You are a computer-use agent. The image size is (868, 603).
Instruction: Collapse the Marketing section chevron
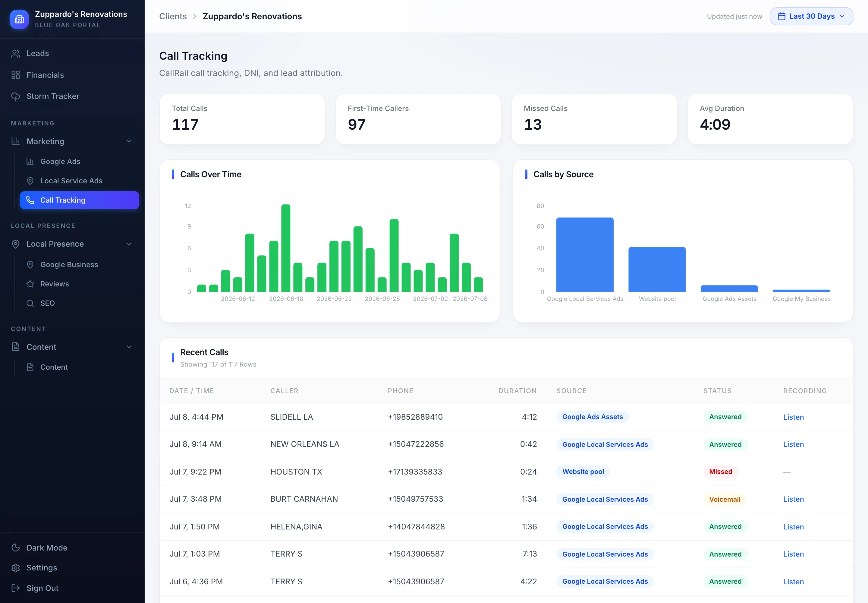tap(129, 141)
